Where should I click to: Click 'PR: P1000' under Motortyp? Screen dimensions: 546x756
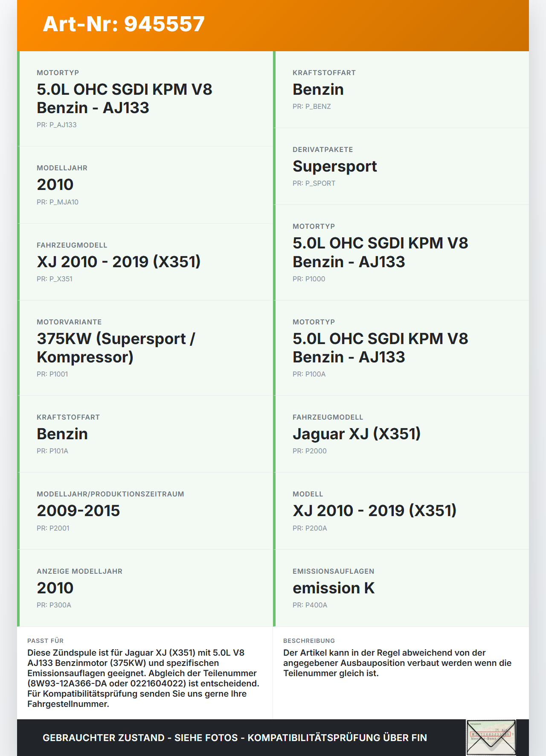tap(309, 279)
